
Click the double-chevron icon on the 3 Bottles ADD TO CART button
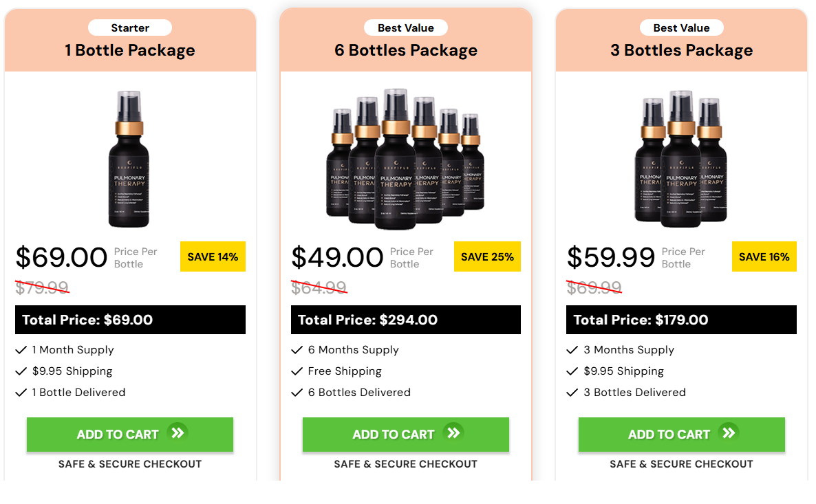tap(729, 434)
